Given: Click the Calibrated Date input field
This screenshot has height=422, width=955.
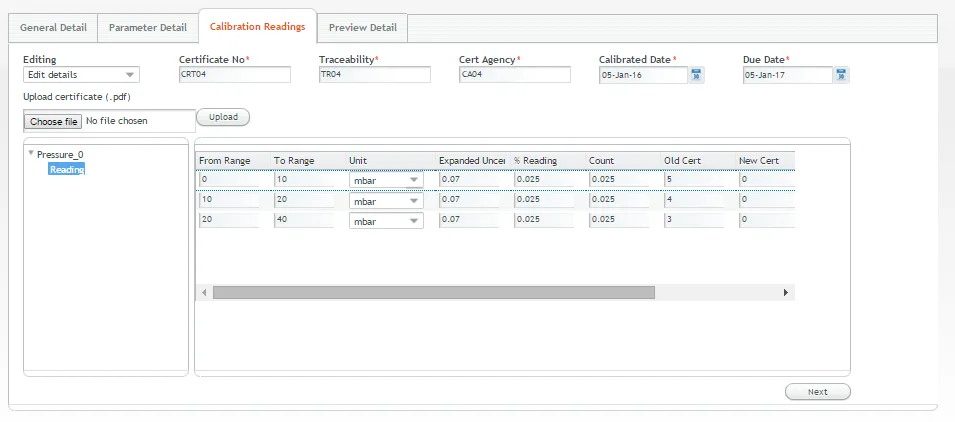Looking at the screenshot, I should 643,75.
